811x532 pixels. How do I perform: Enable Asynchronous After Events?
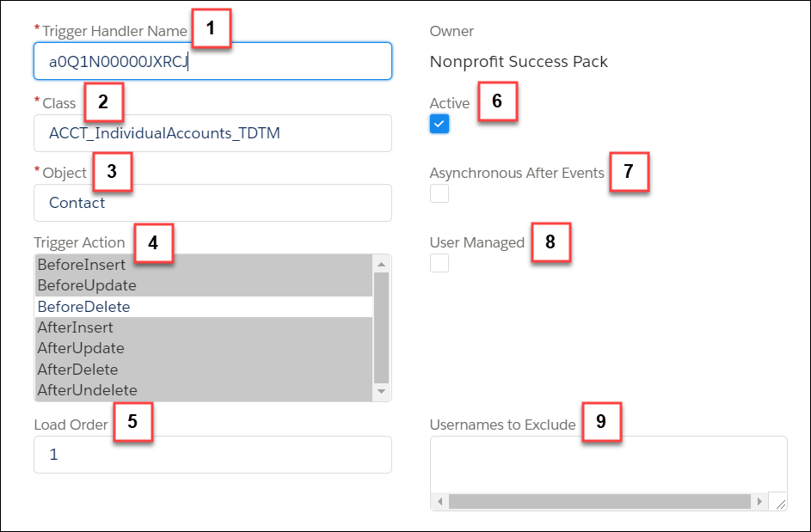click(x=439, y=193)
